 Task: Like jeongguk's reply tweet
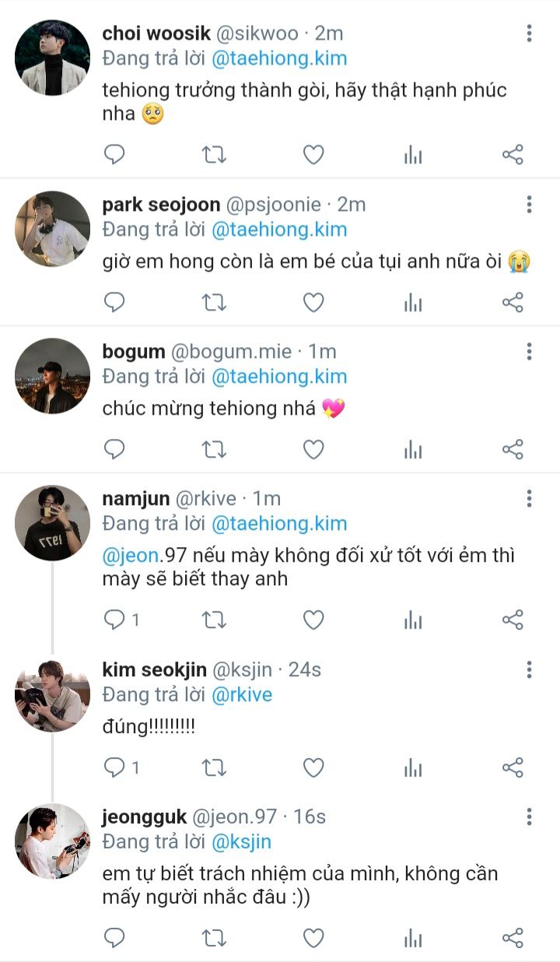coord(313,938)
